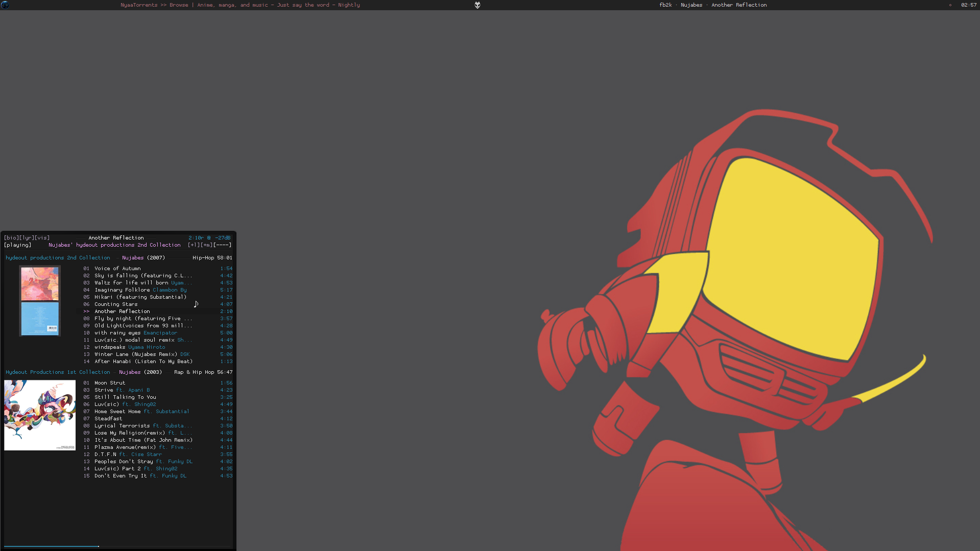Click the now-playing >> marker icon

[86, 312]
